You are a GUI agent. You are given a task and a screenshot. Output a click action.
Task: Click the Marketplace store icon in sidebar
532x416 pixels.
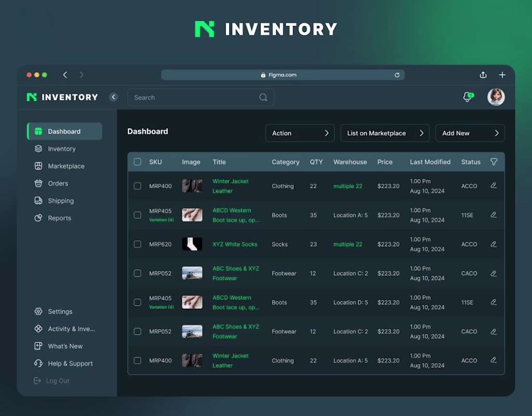click(38, 166)
